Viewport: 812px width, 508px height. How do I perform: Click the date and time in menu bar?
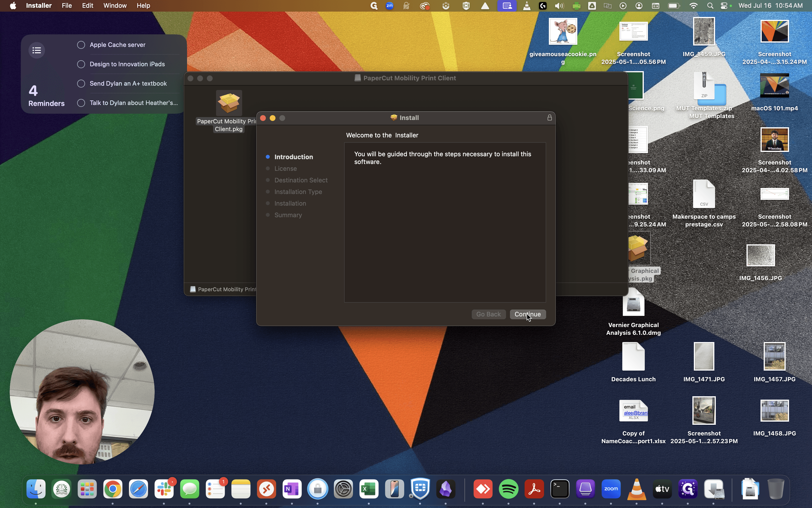click(771, 6)
